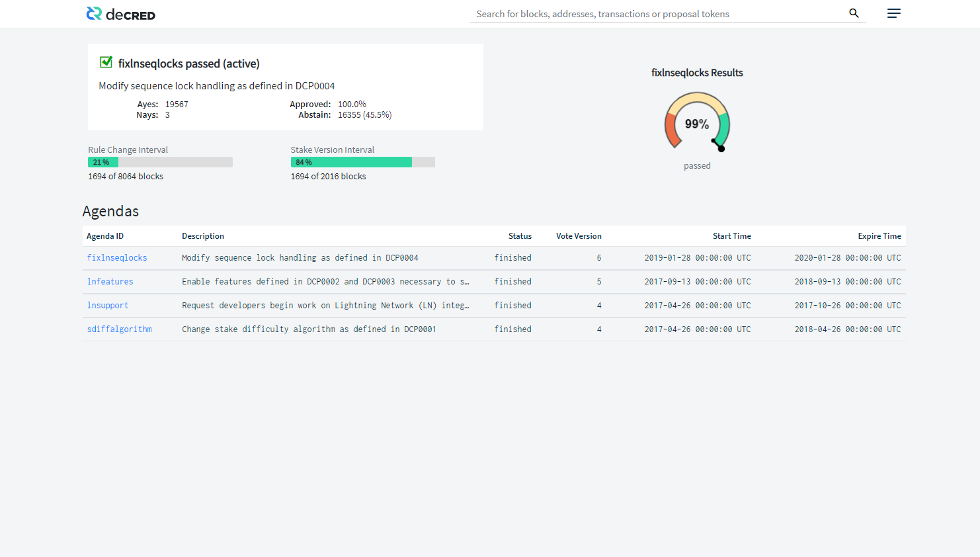Click fixlnseqlocks description cell mentioning DCP0004
Screen dimensions: 980x557
click(300, 258)
